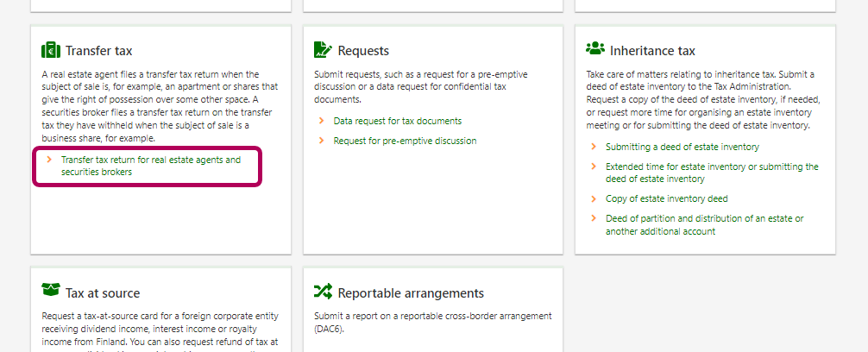The height and width of the screenshot is (352, 868).
Task: Click the Transfer tax heading
Action: [x=98, y=51]
